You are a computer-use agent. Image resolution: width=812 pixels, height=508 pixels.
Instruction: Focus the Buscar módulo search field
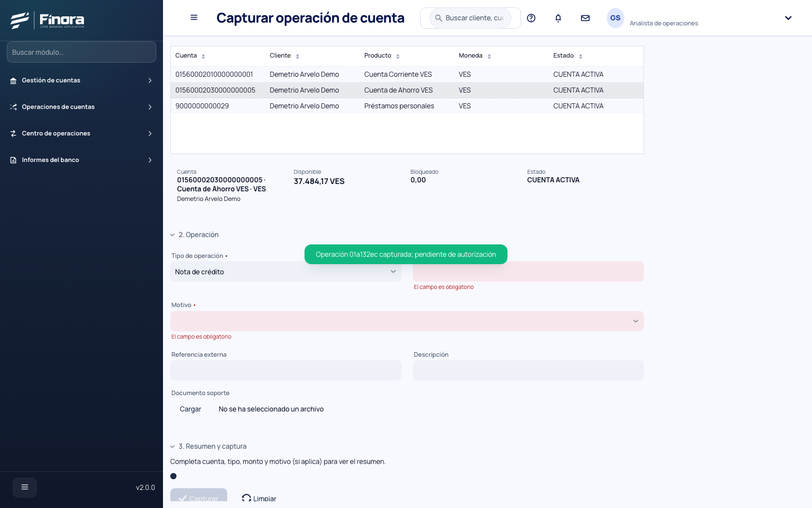(x=81, y=52)
